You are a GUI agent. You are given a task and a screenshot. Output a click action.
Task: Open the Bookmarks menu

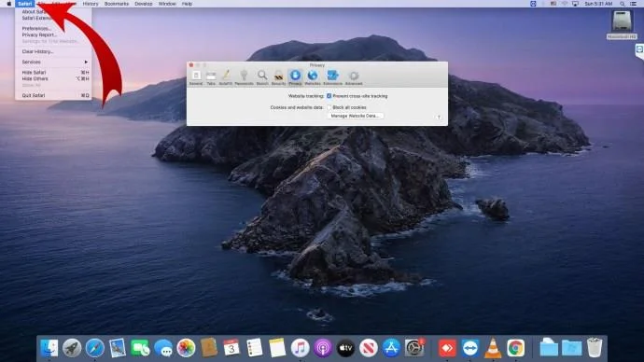tap(117, 4)
